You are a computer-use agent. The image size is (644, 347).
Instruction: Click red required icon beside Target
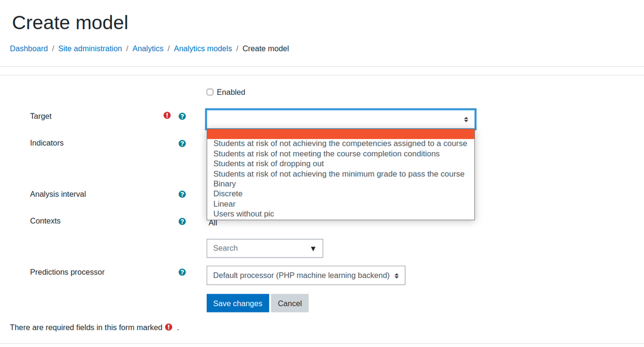[167, 115]
